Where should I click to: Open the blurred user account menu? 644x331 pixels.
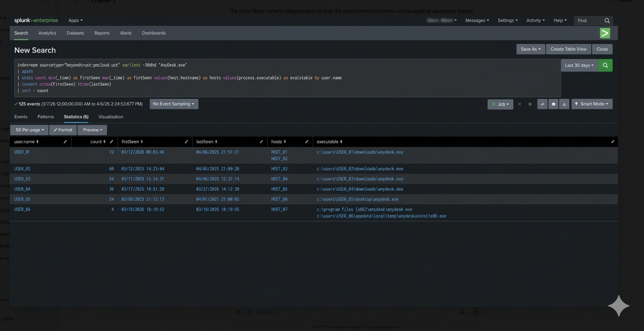pos(442,20)
